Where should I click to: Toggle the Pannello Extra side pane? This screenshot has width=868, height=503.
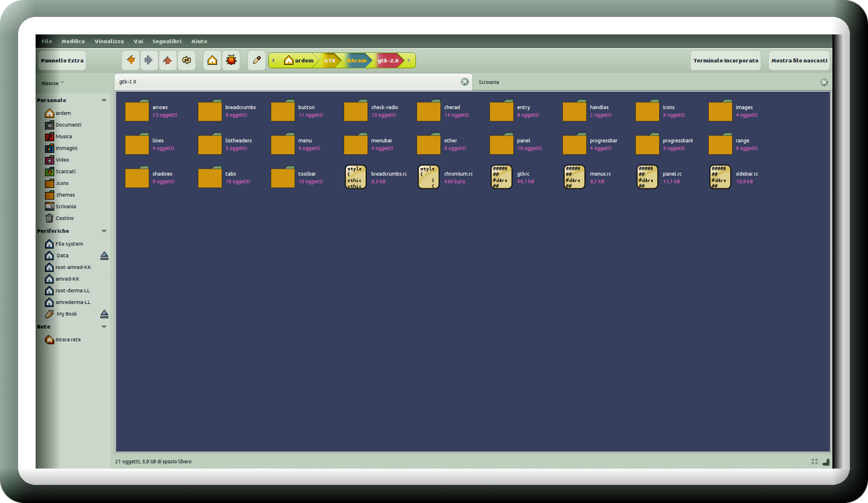click(x=62, y=60)
